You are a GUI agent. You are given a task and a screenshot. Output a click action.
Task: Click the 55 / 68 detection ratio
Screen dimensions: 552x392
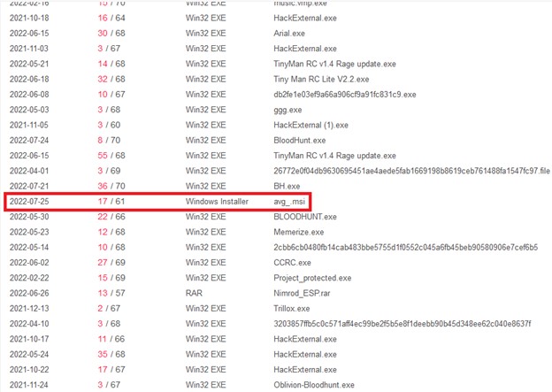tap(111, 156)
